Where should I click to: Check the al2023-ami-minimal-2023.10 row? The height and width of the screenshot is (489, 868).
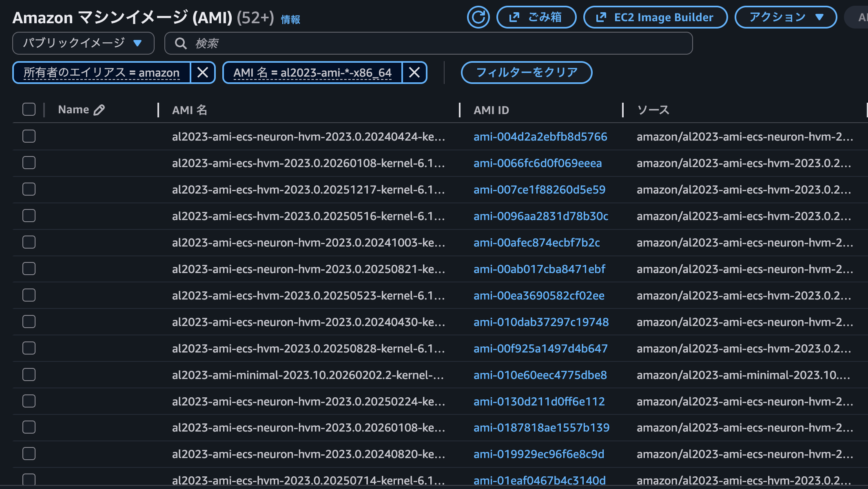pos(29,374)
